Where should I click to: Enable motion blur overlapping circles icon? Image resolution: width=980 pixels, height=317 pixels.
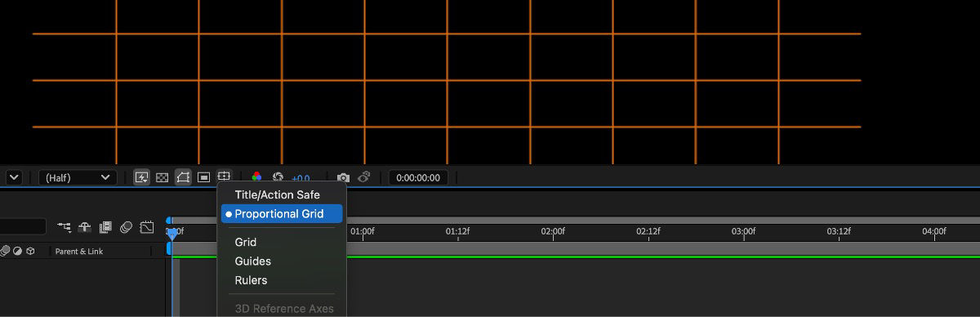point(126,227)
